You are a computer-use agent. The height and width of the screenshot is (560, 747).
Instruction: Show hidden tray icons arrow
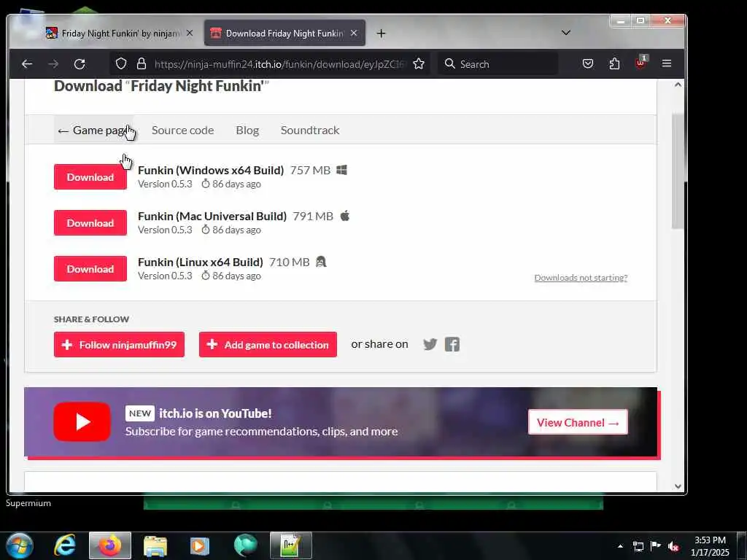pyautogui.click(x=620, y=546)
